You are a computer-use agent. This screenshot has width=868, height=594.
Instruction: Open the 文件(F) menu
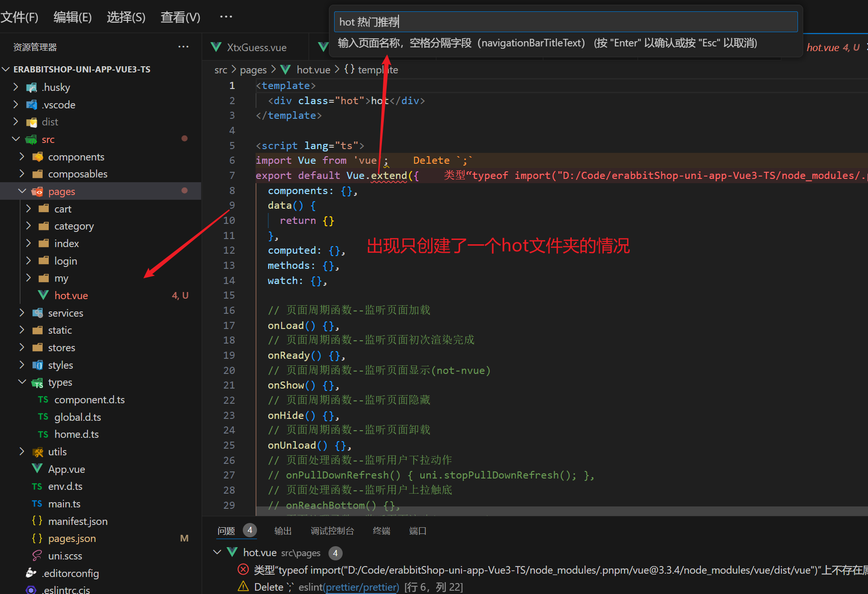(19, 17)
